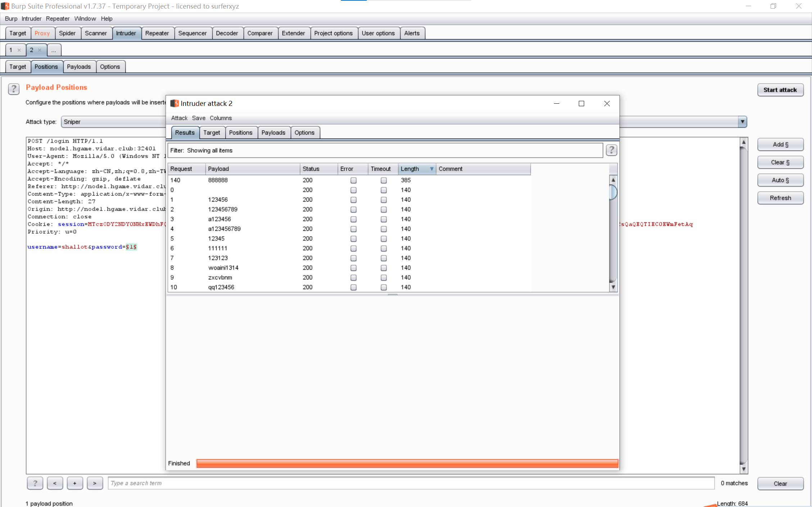The width and height of the screenshot is (812, 507).
Task: Go to next search match arrow
Action: tap(95, 483)
